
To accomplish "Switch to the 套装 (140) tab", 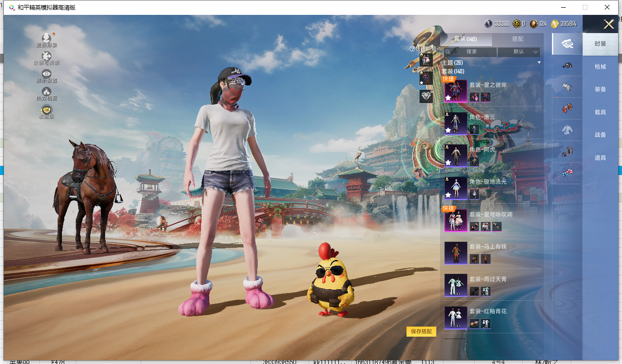I will 466,39.
